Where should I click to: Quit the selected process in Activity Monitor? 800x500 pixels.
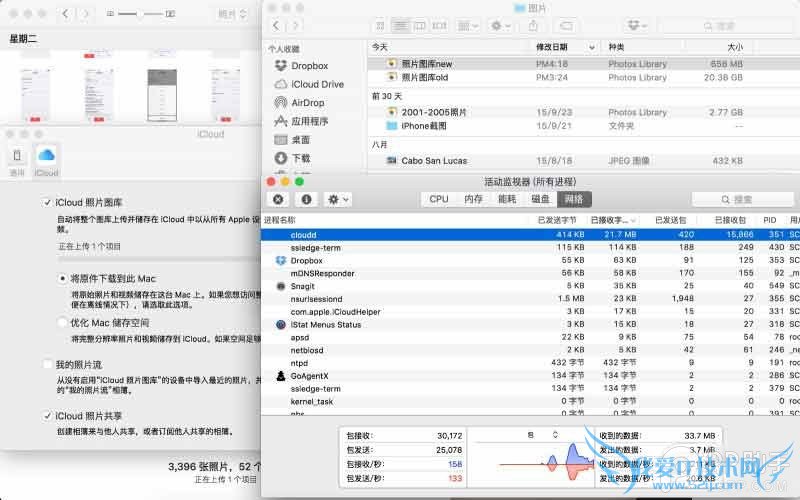coord(278,199)
